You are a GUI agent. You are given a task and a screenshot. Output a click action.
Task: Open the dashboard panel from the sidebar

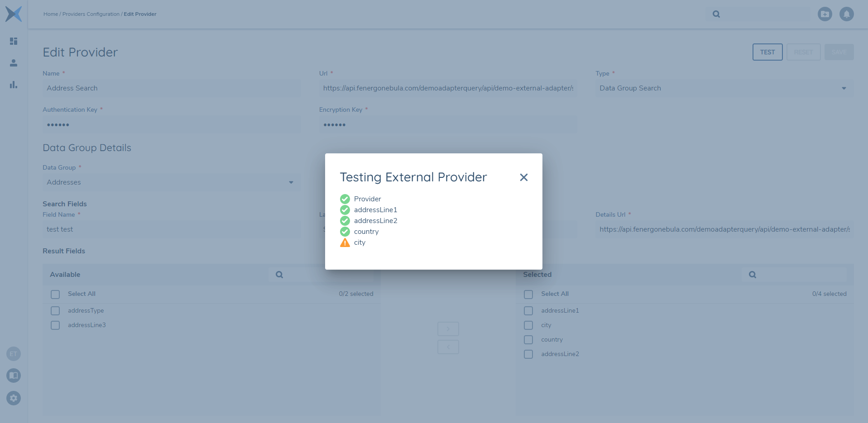13,41
